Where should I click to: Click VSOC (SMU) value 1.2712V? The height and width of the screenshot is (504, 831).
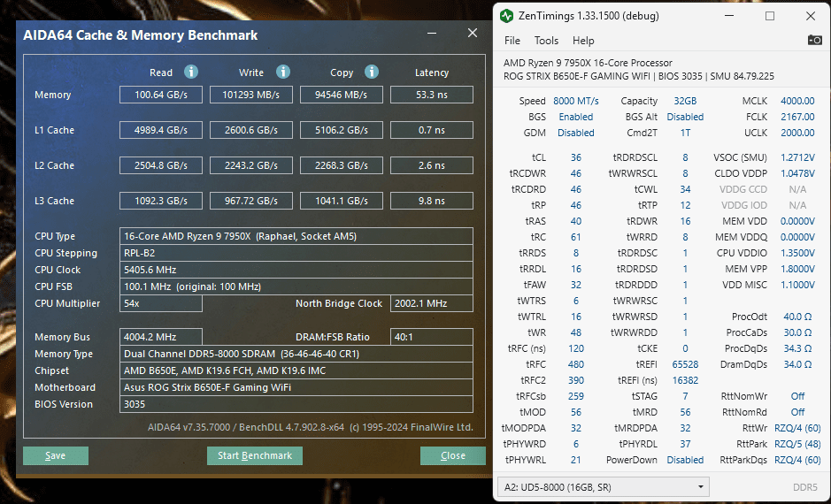pyautogui.click(x=797, y=157)
